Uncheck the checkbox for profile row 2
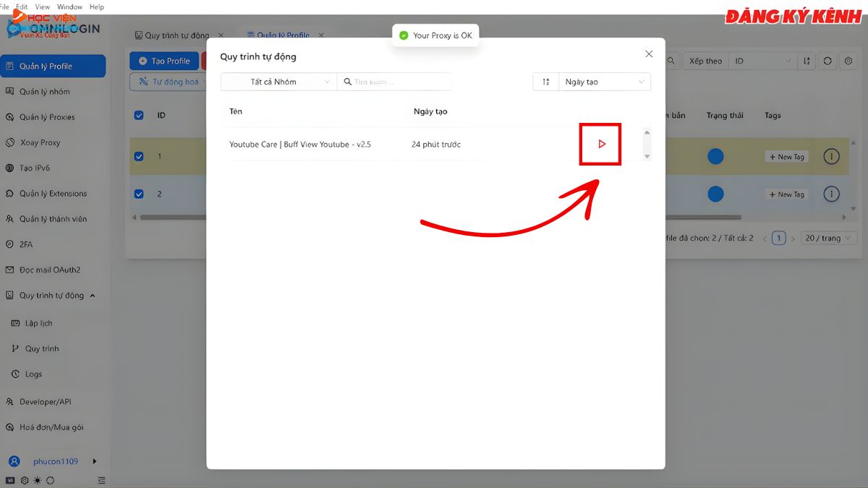Viewport: 868px width, 488px height. click(139, 194)
